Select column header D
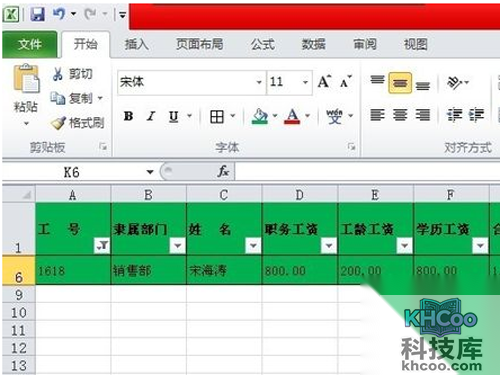The width and height of the screenshot is (500, 375). [x=300, y=195]
